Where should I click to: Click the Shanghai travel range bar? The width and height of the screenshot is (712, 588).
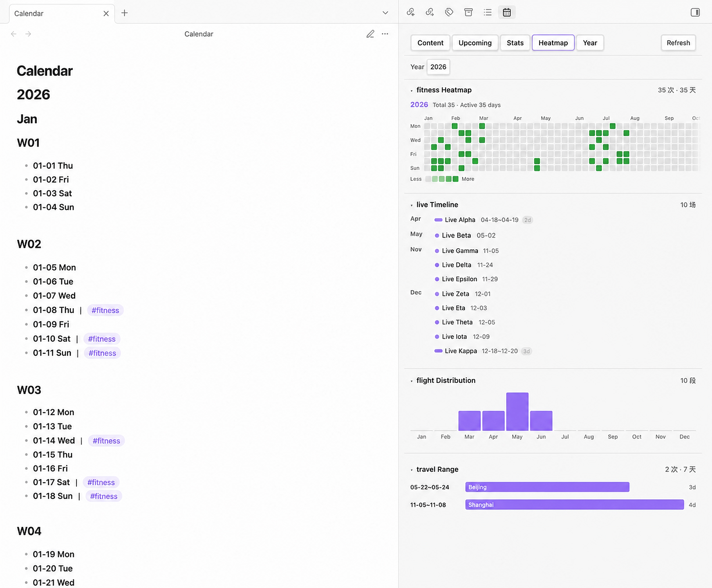(574, 505)
